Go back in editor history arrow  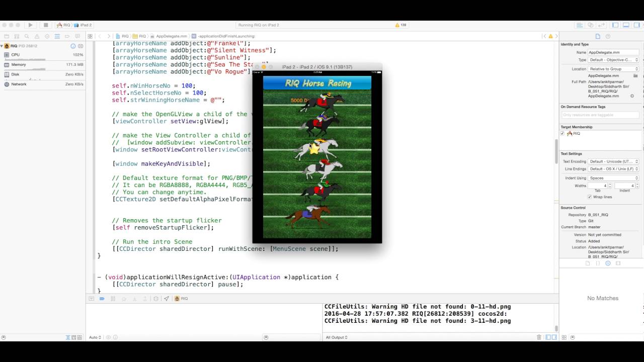100,36
